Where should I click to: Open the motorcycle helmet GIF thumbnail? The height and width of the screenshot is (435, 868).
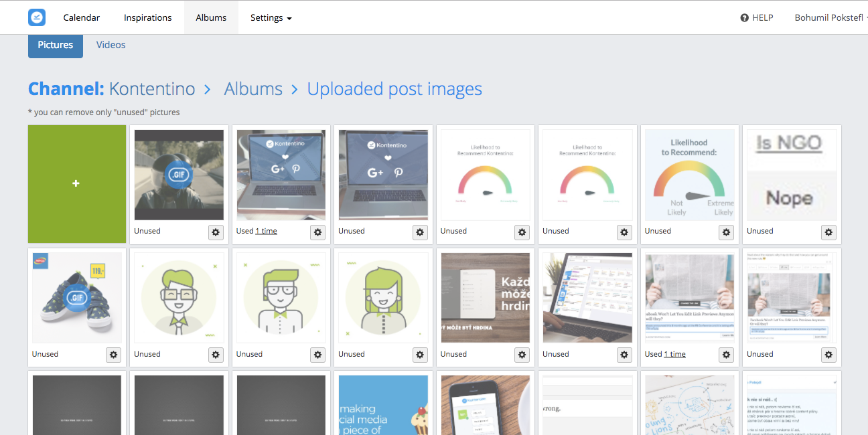(179, 175)
